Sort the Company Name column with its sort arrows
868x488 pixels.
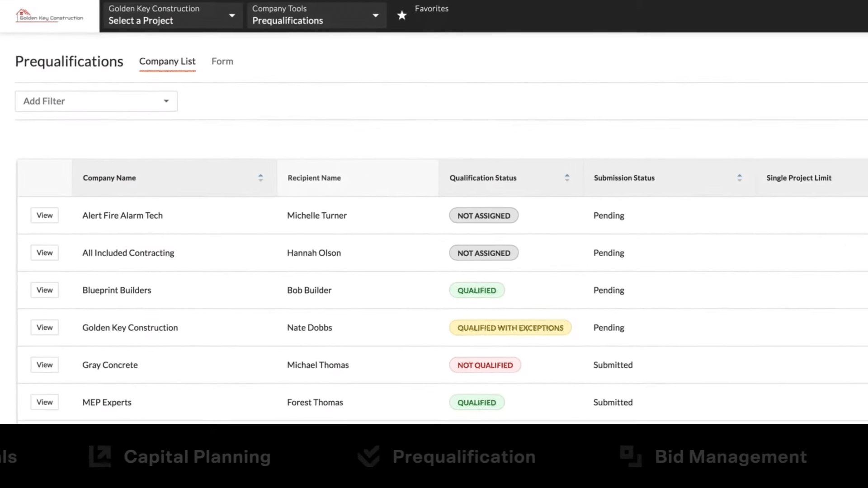(260, 178)
